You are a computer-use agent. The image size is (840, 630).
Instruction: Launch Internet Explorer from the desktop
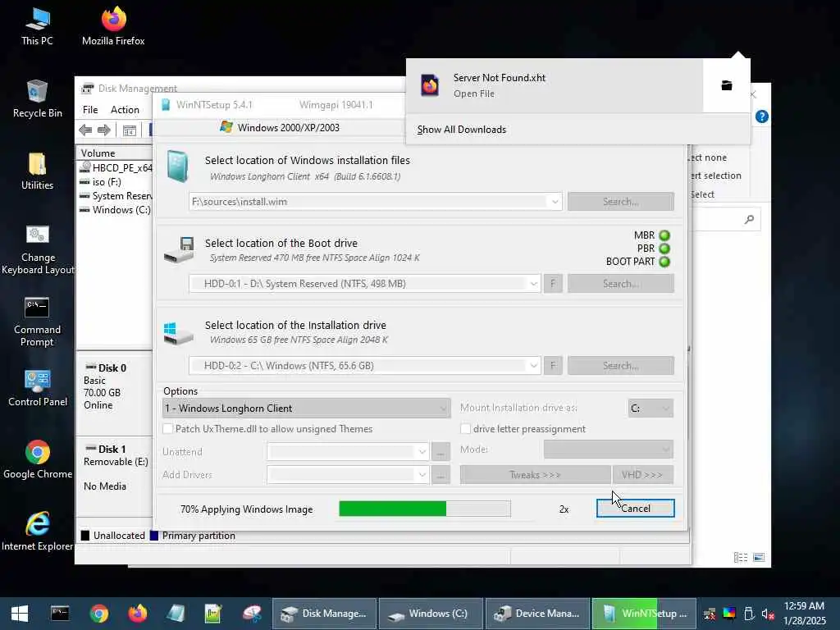(37, 532)
